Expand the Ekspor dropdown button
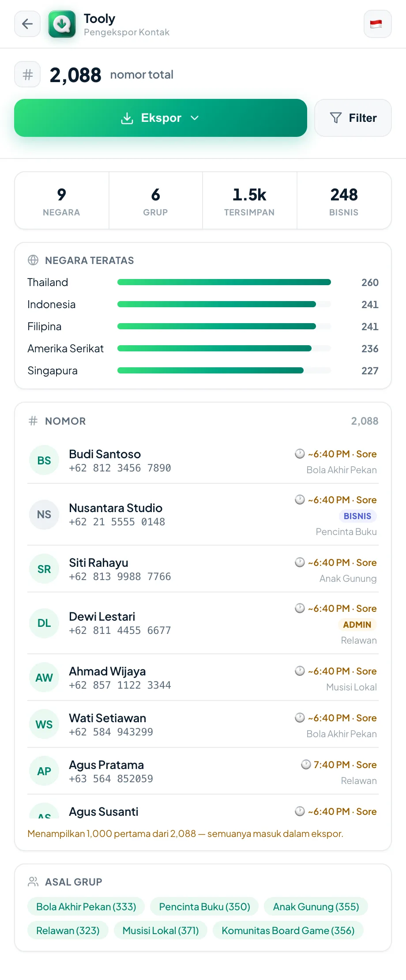This screenshot has height=980, width=406. tap(161, 118)
